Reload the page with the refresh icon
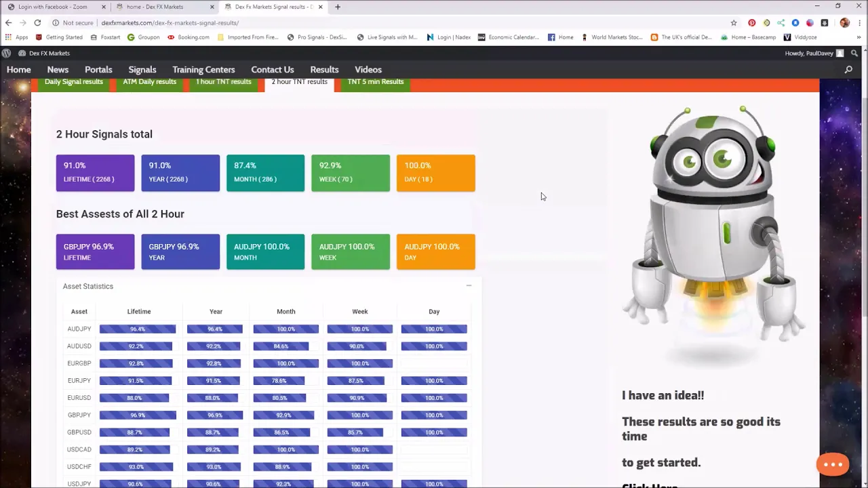868x488 pixels. (37, 22)
